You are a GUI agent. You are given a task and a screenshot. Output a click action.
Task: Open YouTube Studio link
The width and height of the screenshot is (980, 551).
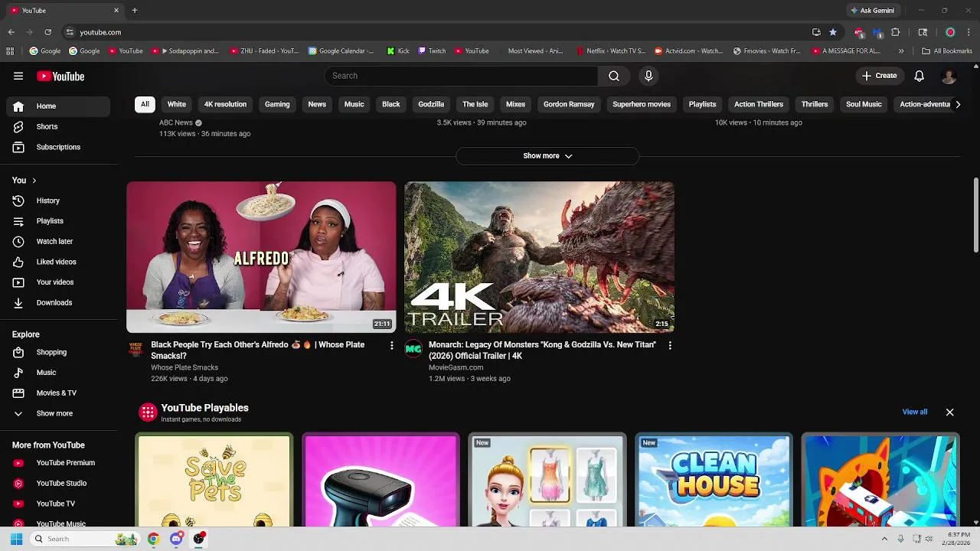[x=60, y=484]
